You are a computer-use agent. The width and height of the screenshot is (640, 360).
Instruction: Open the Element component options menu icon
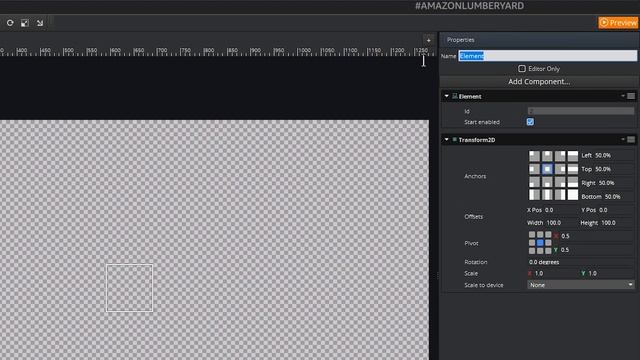631,96
